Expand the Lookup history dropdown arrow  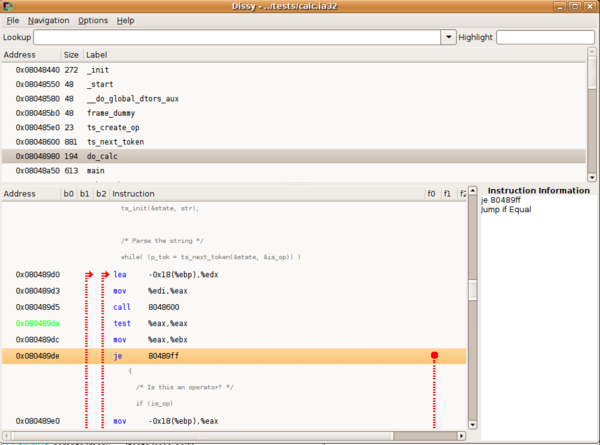tap(448, 37)
